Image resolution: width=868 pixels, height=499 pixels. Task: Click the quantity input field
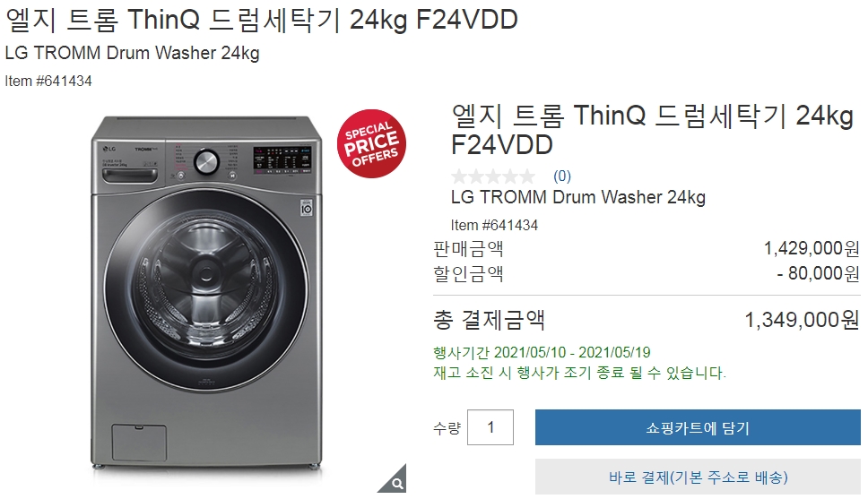coord(490,427)
